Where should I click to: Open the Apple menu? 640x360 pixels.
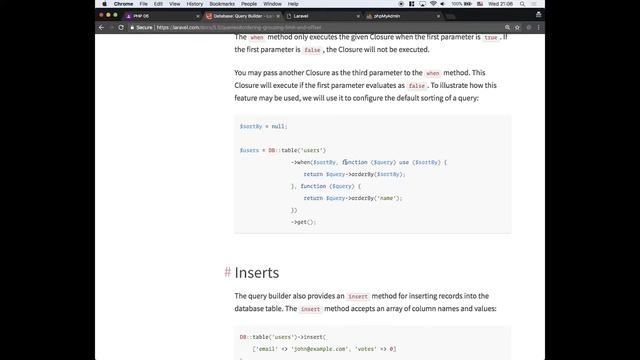click(x=104, y=4)
